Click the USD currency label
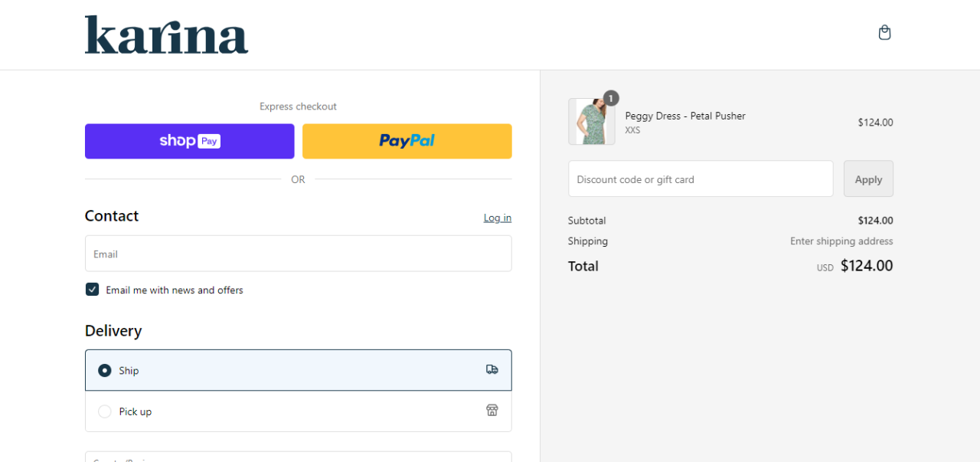The height and width of the screenshot is (462, 980). (x=825, y=268)
